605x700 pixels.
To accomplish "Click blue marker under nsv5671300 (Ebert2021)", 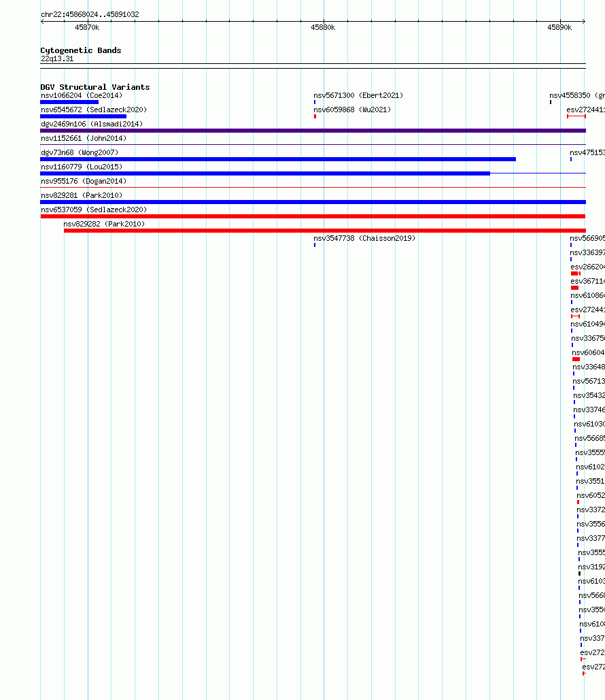I will point(315,102).
